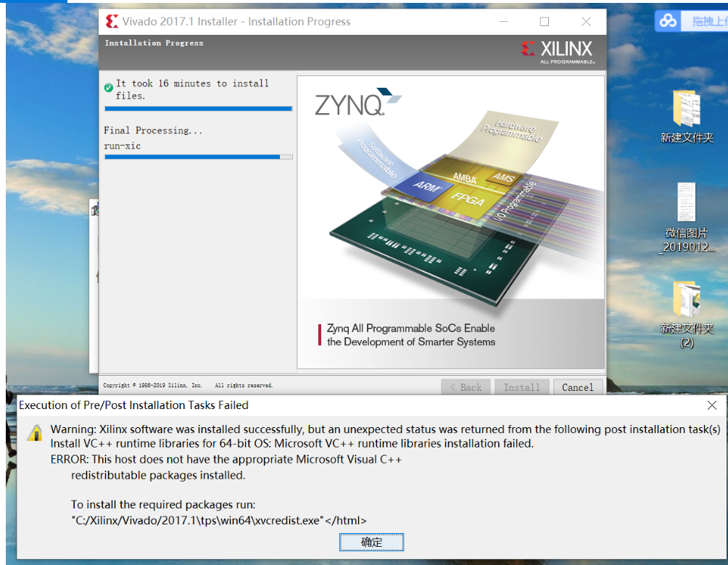The image size is (728, 565).
Task: Click the run-xic final processing progress bar
Action: tap(198, 157)
